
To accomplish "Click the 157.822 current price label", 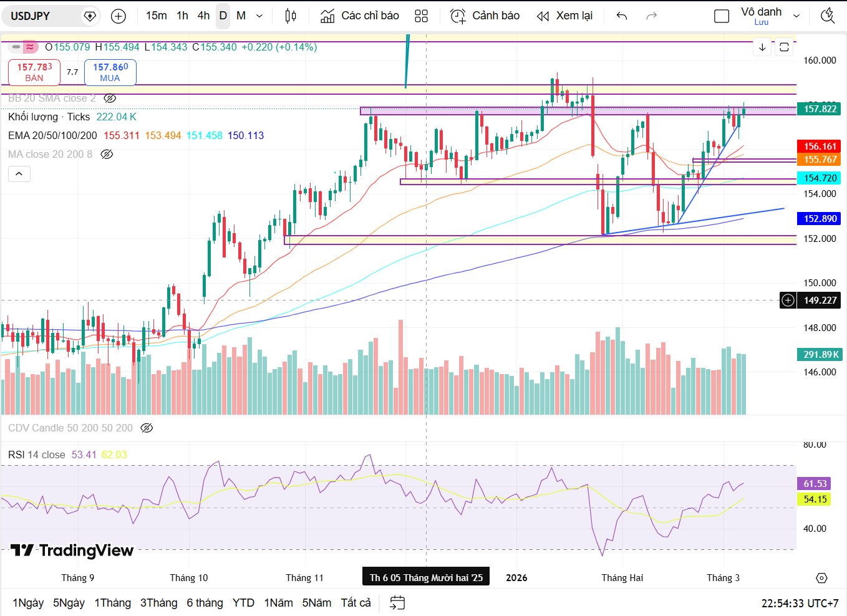I will [x=820, y=109].
